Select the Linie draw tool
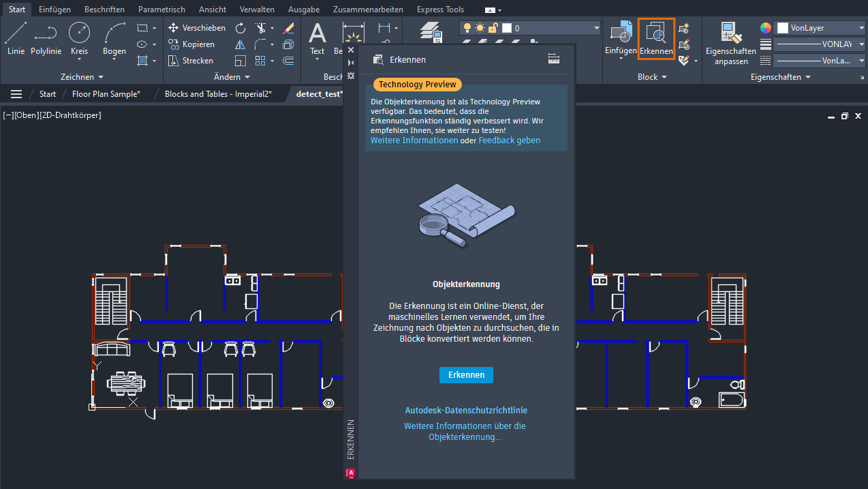This screenshot has width=868, height=489. click(x=16, y=39)
